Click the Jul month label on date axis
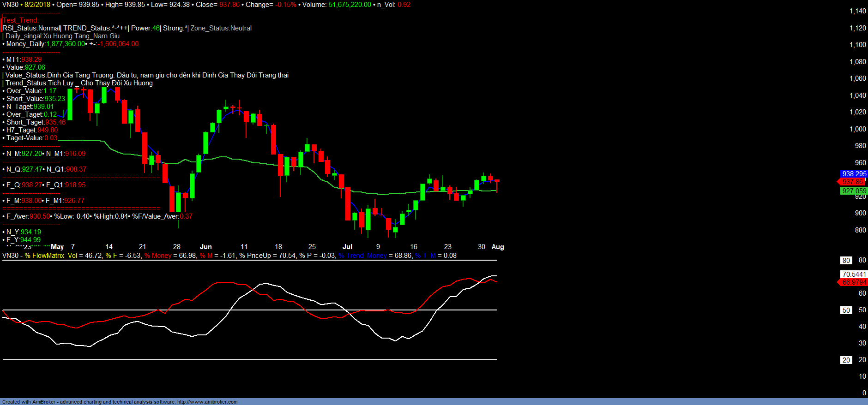Viewport: 868px width, 405px height. (347, 247)
